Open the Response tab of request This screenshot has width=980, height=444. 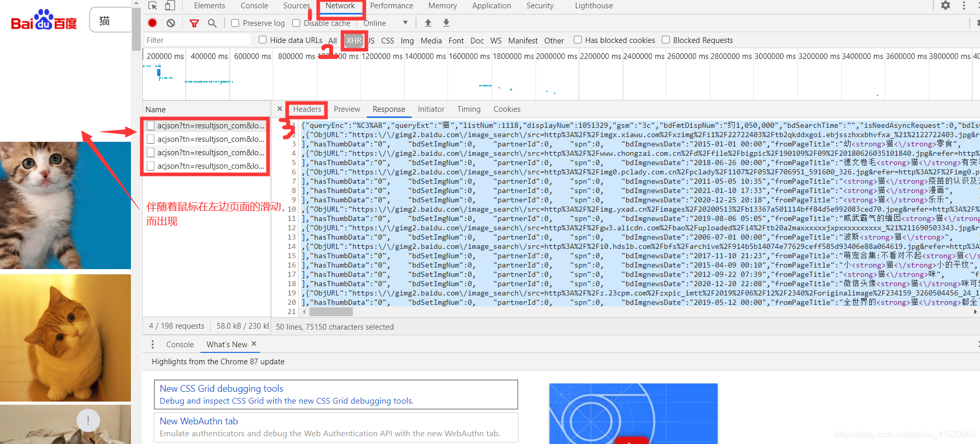(389, 109)
